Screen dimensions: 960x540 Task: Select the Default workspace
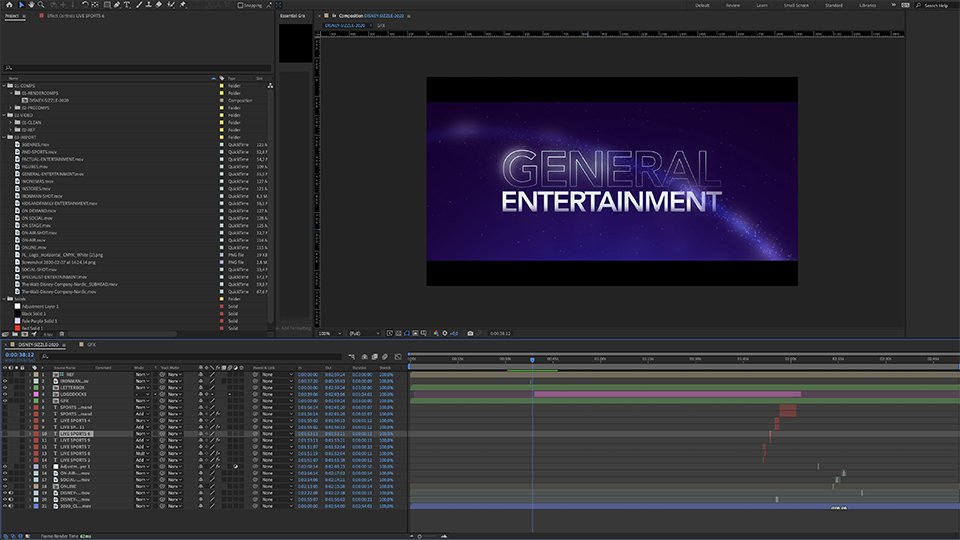[702, 5]
